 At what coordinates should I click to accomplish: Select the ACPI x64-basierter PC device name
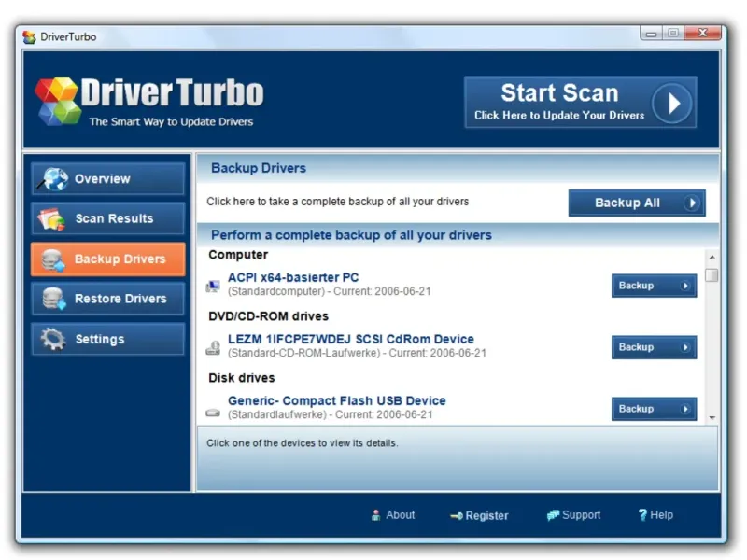tap(293, 277)
